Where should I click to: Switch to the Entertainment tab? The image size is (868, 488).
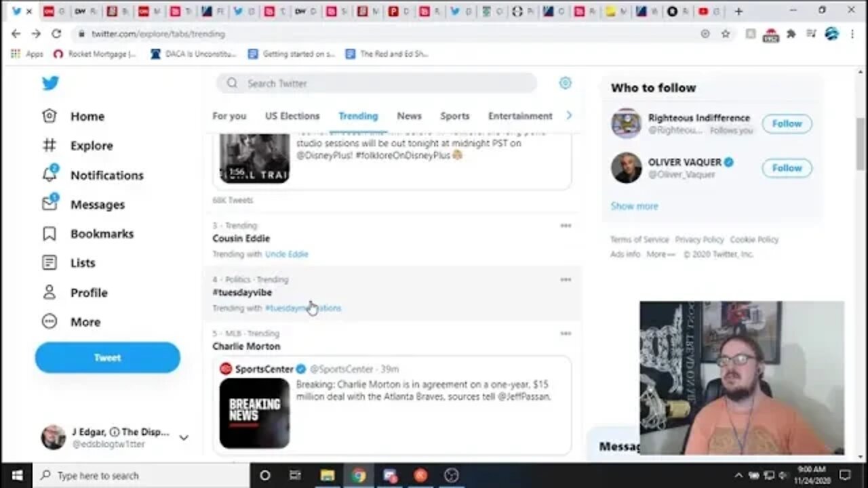coord(520,116)
